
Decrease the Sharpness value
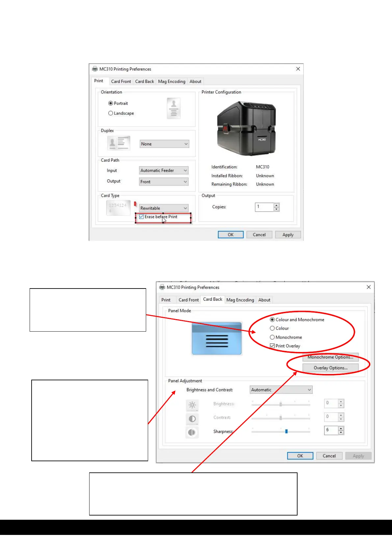[341, 432]
